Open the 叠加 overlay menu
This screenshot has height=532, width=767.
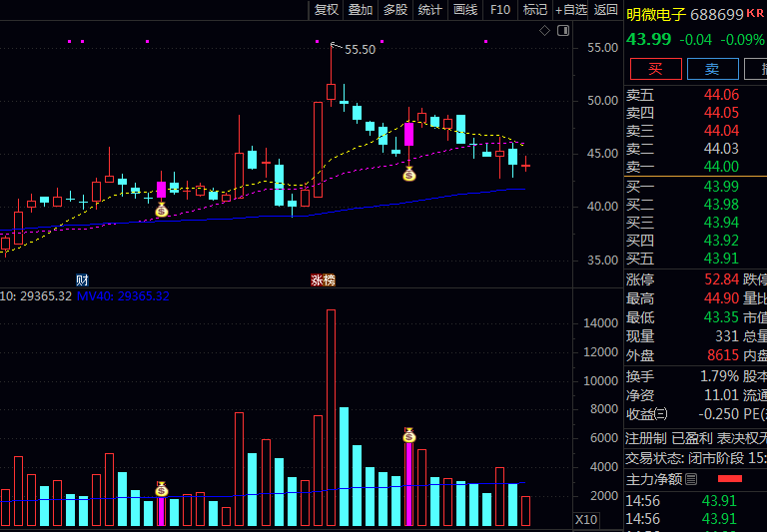click(361, 10)
